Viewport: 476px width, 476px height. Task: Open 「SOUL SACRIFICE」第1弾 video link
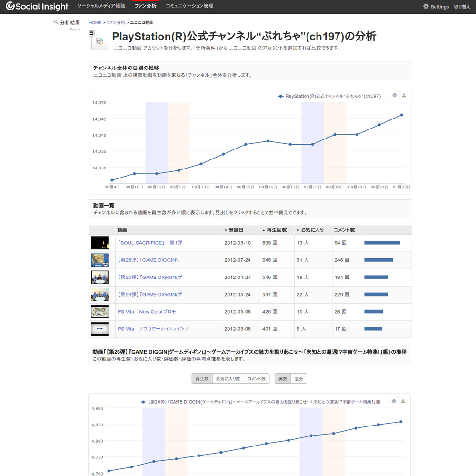point(150,243)
